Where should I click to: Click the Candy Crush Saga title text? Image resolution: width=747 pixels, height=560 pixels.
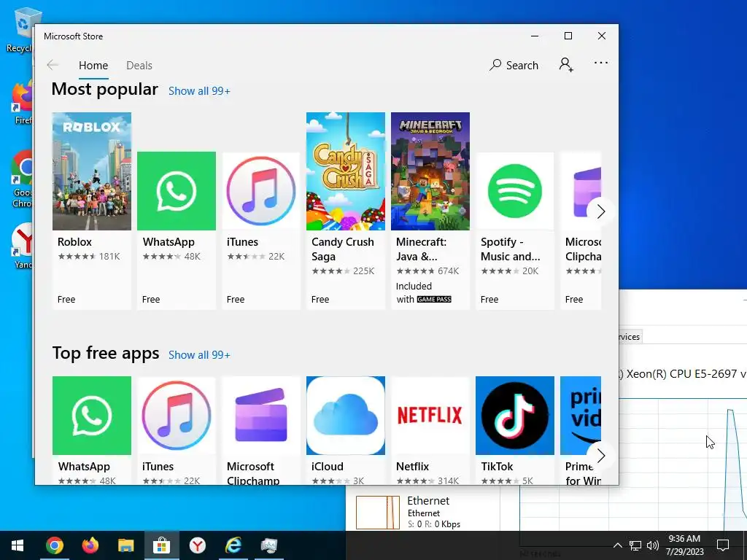click(343, 249)
